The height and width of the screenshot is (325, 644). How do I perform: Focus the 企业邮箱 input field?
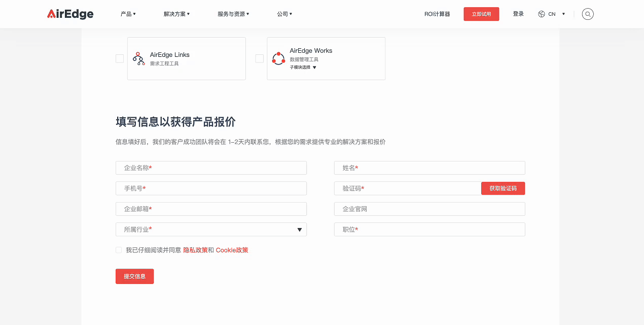tap(211, 209)
